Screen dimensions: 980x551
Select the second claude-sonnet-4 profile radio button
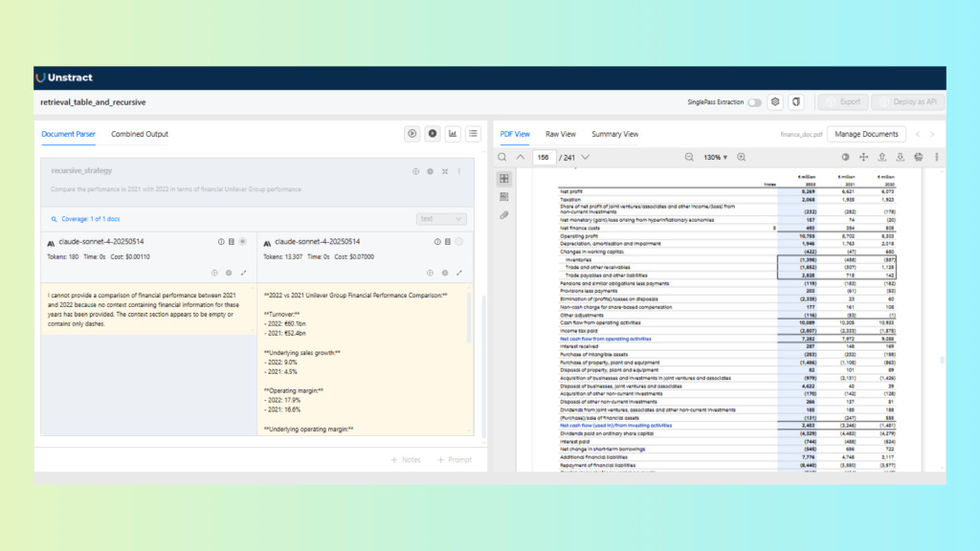point(459,242)
